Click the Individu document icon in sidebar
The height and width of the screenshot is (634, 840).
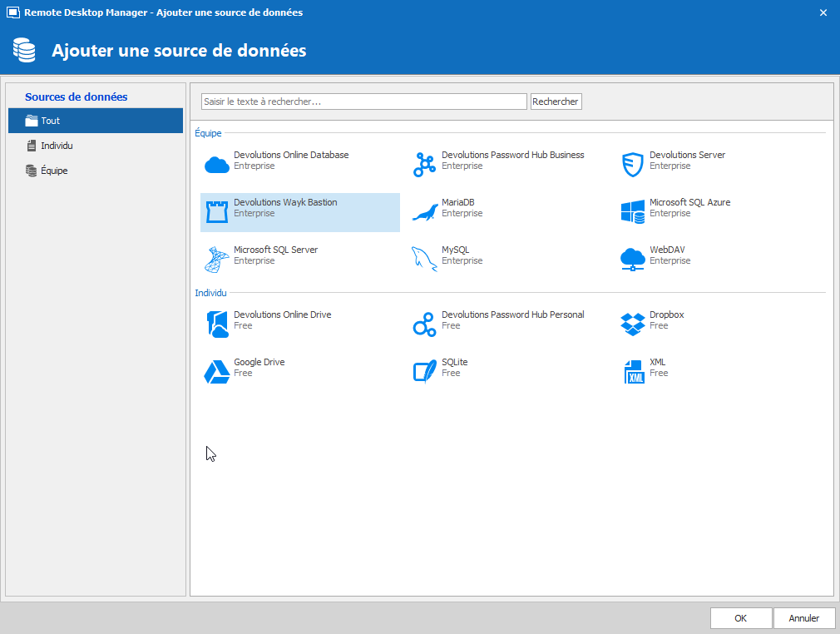pyautogui.click(x=32, y=146)
